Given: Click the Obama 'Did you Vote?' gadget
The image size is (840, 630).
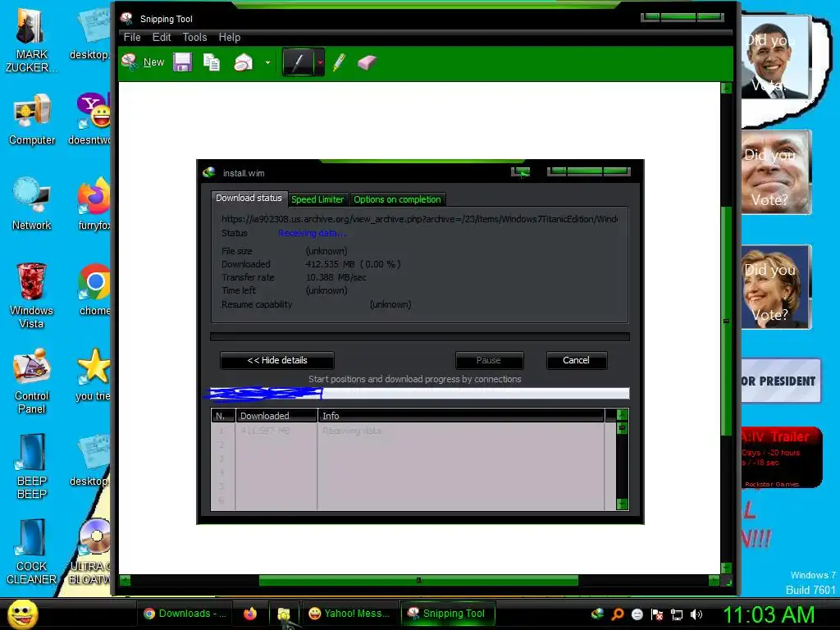Looking at the screenshot, I should tap(776, 57).
